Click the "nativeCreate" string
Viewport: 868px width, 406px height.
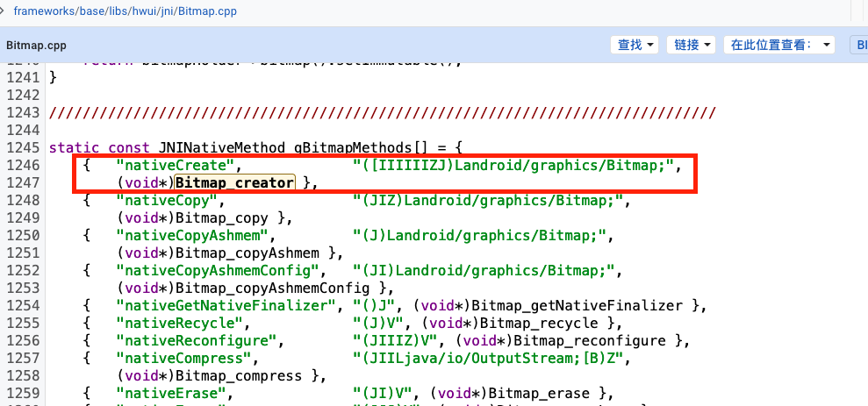[x=176, y=166]
